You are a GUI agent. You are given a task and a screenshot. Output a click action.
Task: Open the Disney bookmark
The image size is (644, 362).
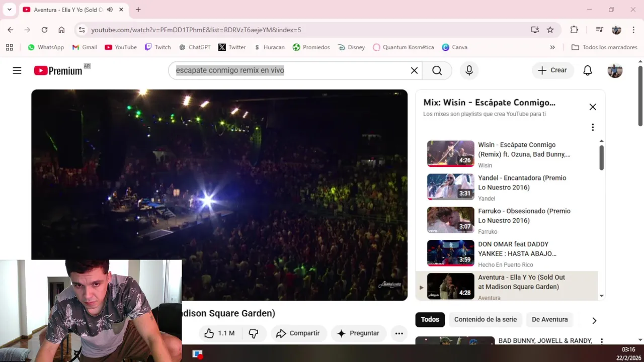pyautogui.click(x=350, y=47)
